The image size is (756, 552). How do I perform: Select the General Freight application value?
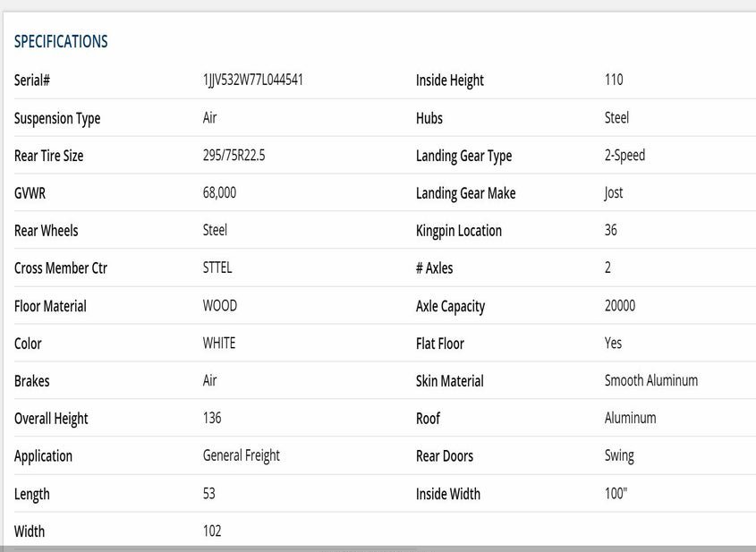[241, 455]
